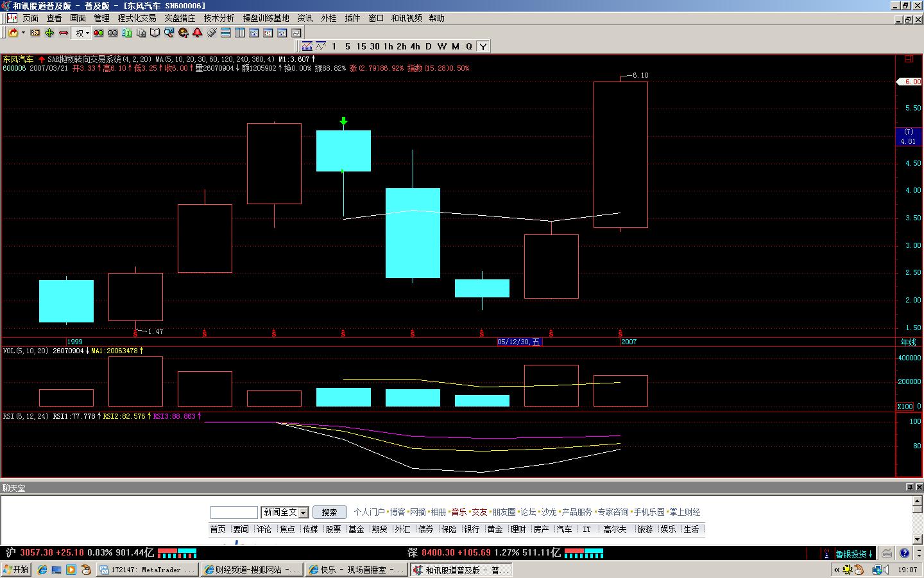Open the 权 adjustment dropdown
This screenshot has height=578, width=924.
click(x=82, y=33)
